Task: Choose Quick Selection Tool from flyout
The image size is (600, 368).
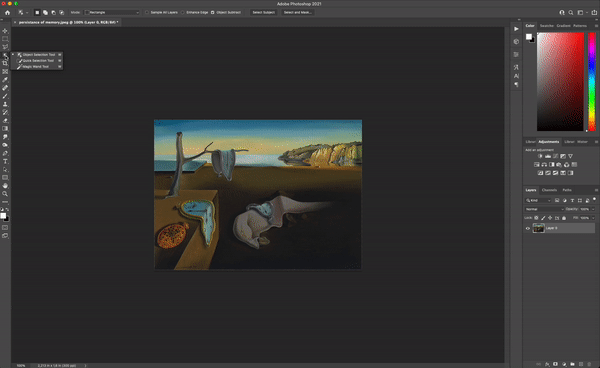Action: (x=37, y=60)
